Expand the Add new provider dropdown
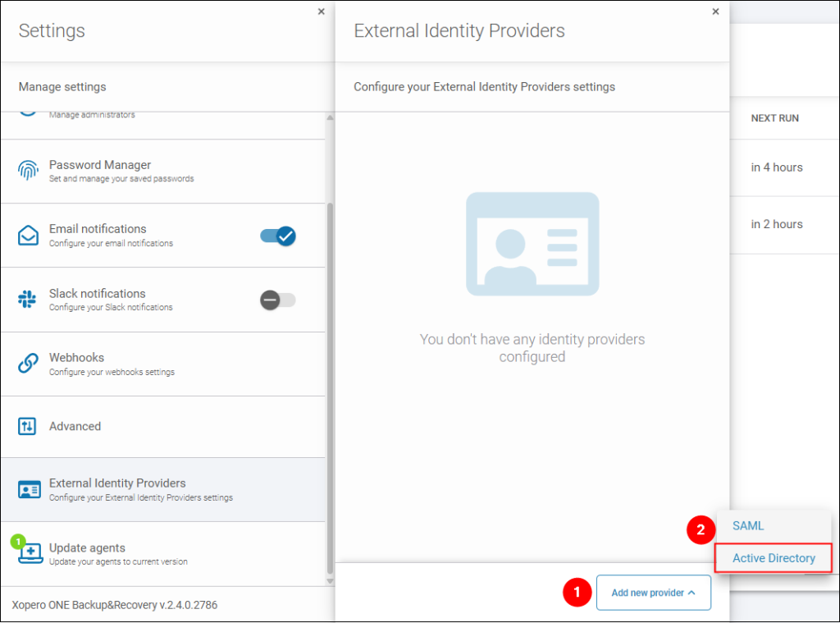This screenshot has width=840, height=623. click(654, 593)
